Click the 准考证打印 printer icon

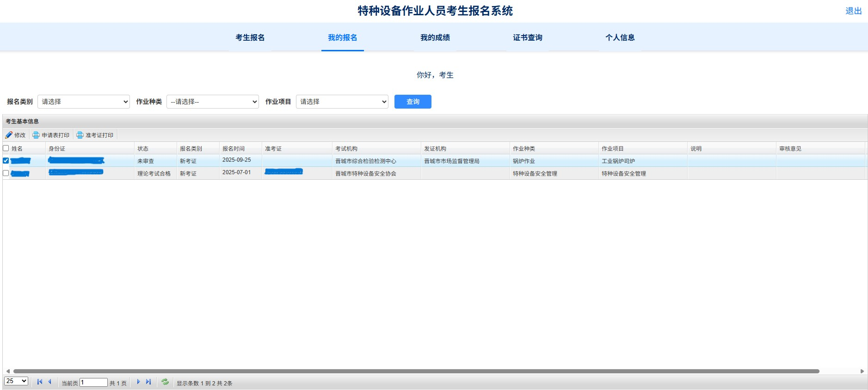pos(80,135)
